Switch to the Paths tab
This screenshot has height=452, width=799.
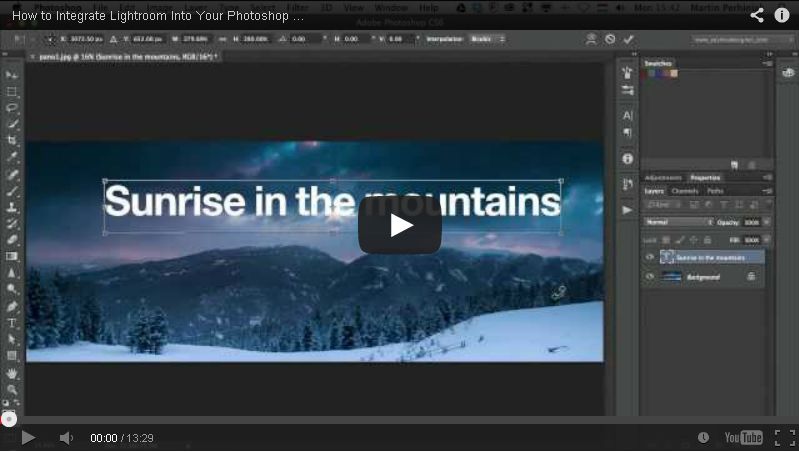tap(715, 191)
